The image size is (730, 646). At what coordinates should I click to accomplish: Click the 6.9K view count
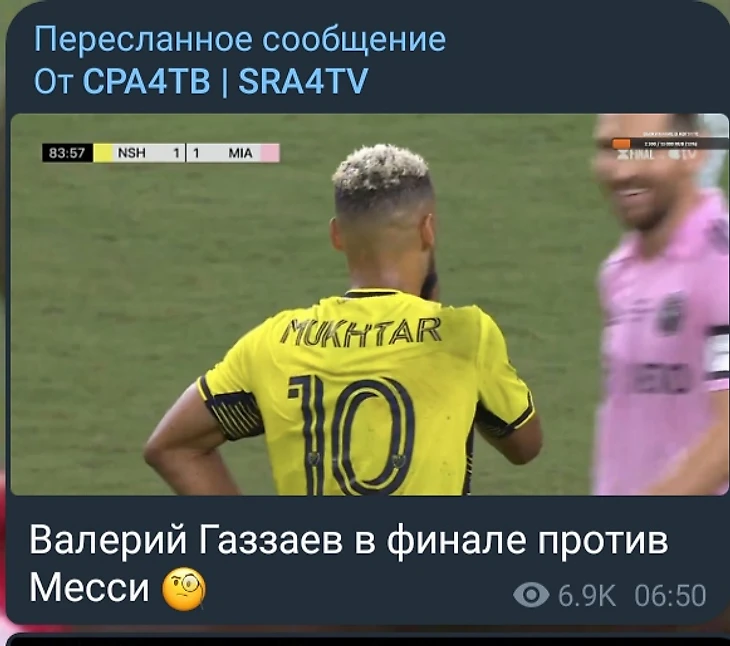tap(587, 595)
